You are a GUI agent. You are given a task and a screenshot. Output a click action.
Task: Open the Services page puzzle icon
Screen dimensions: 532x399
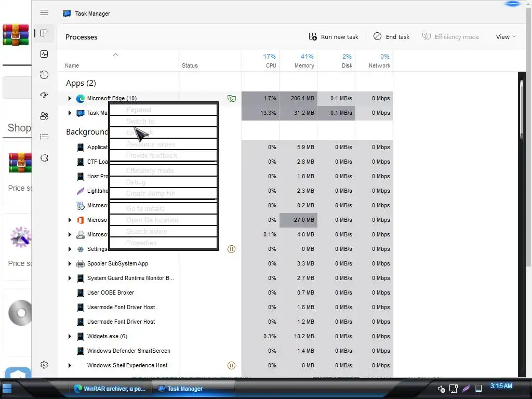click(44, 158)
